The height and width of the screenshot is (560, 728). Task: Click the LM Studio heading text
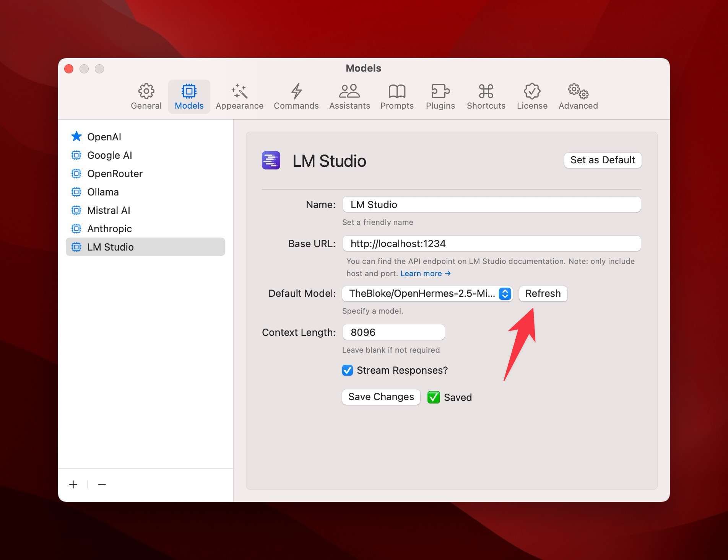[x=329, y=161]
